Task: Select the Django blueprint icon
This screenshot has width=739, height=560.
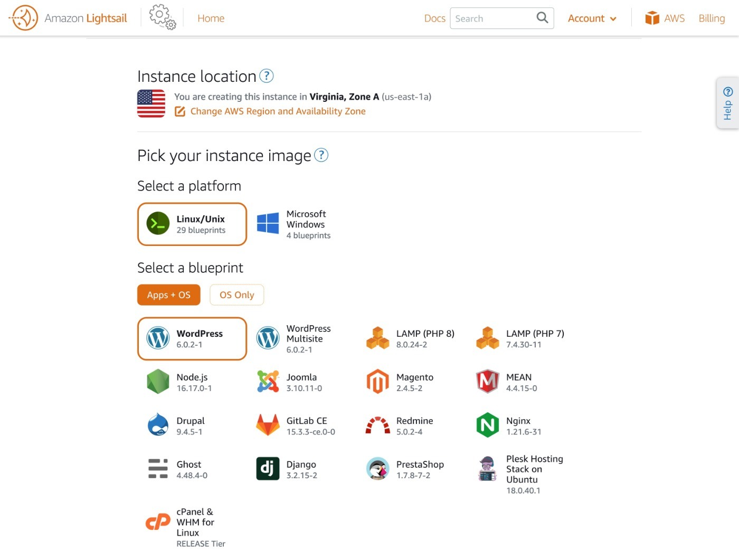Action: (268, 469)
